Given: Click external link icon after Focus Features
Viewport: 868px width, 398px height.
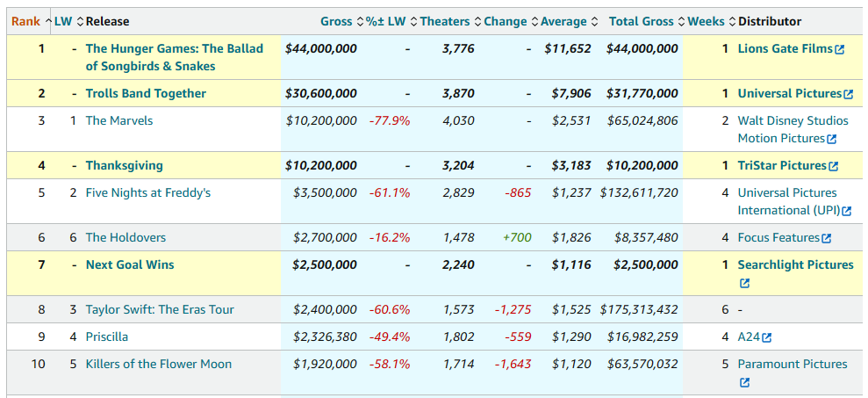Looking at the screenshot, I should (826, 238).
